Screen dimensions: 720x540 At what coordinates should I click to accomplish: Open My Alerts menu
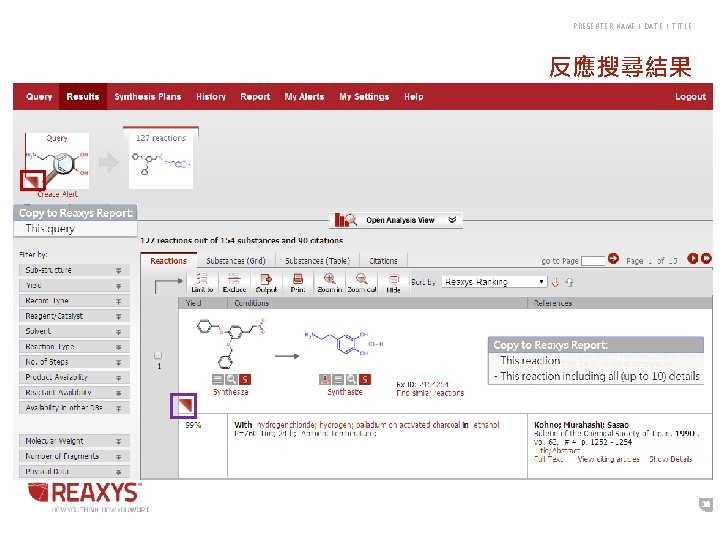tap(304, 96)
